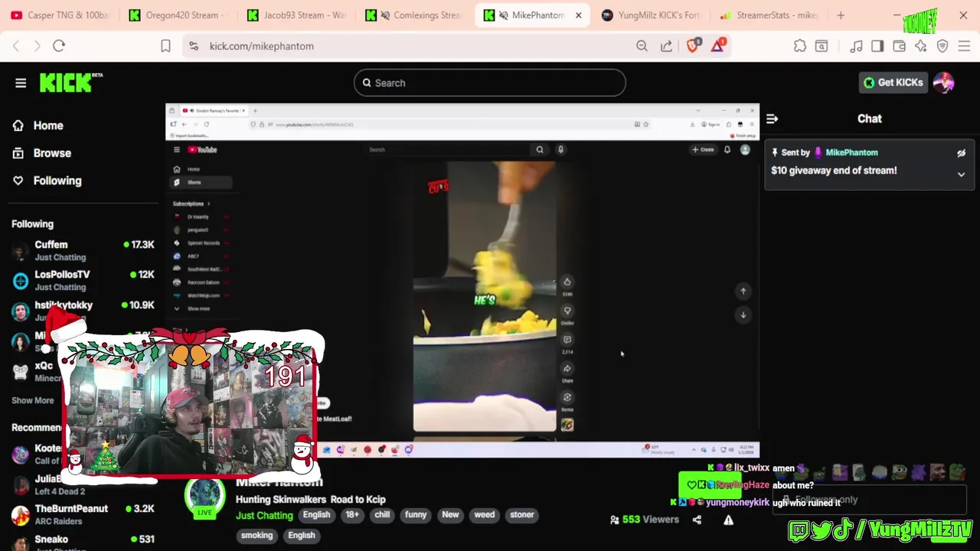Select the stoner stream tag
The height and width of the screenshot is (551, 980).
click(x=522, y=515)
